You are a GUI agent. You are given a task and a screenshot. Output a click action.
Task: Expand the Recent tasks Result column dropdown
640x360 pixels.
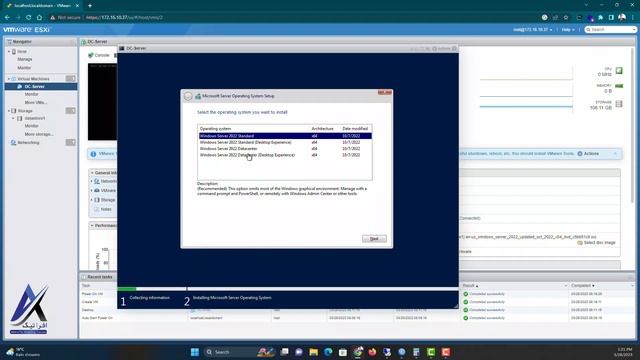[x=565, y=286]
